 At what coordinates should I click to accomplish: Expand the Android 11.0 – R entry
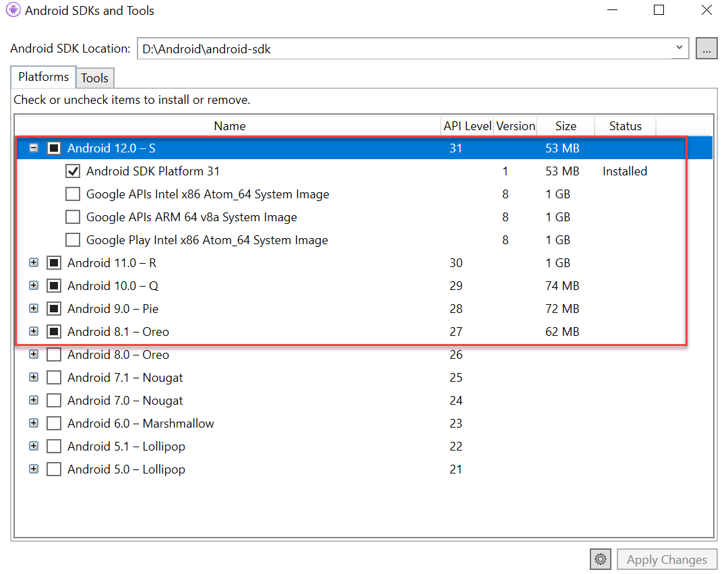point(33,262)
